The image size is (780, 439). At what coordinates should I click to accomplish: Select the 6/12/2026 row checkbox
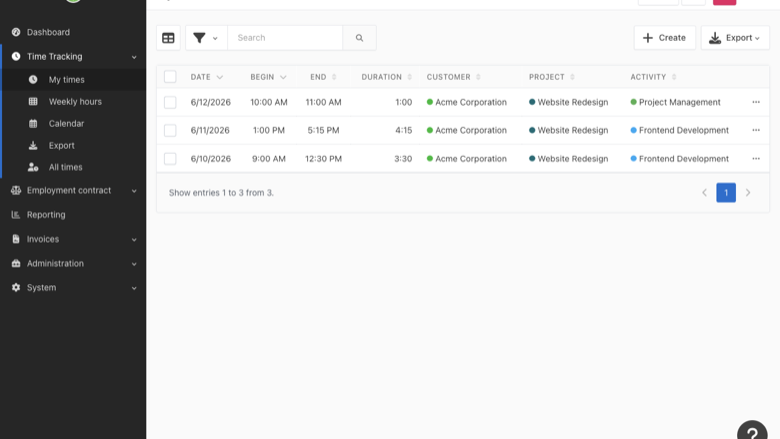click(170, 102)
